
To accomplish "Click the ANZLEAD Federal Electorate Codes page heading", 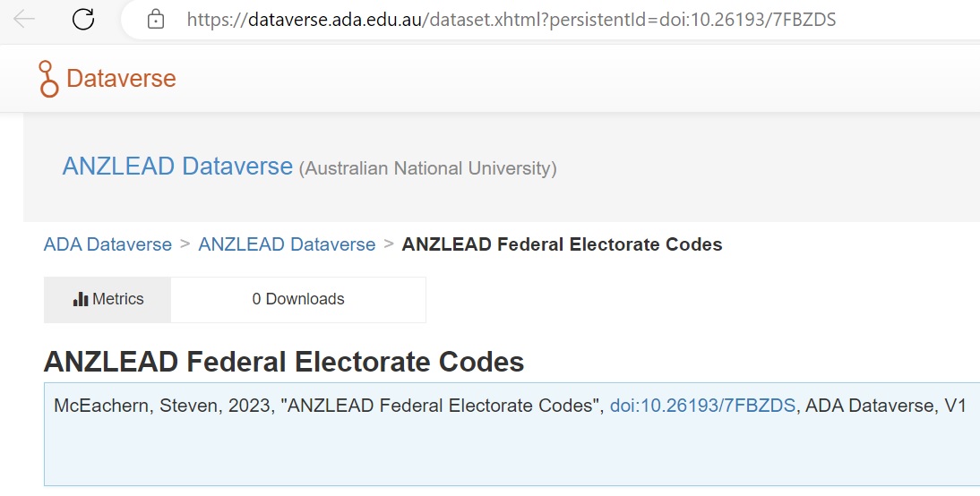I will 284,362.
